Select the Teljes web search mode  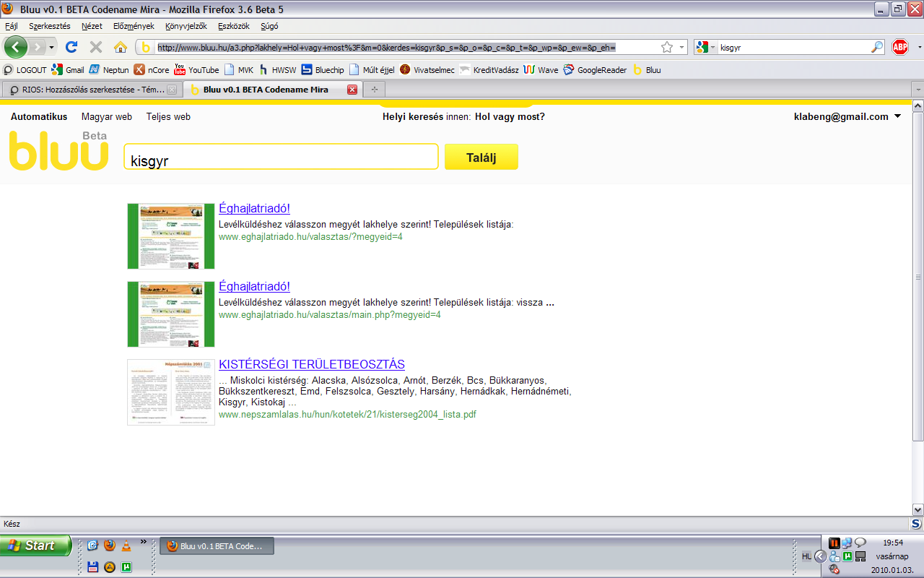168,116
